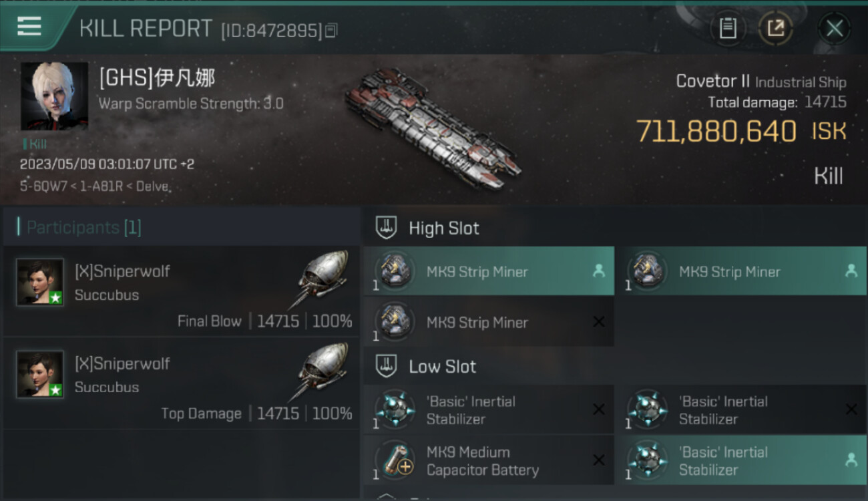Screen dimensions: 868x501
Task: View victim portrait of 伊凡娜
Action: tap(54, 96)
